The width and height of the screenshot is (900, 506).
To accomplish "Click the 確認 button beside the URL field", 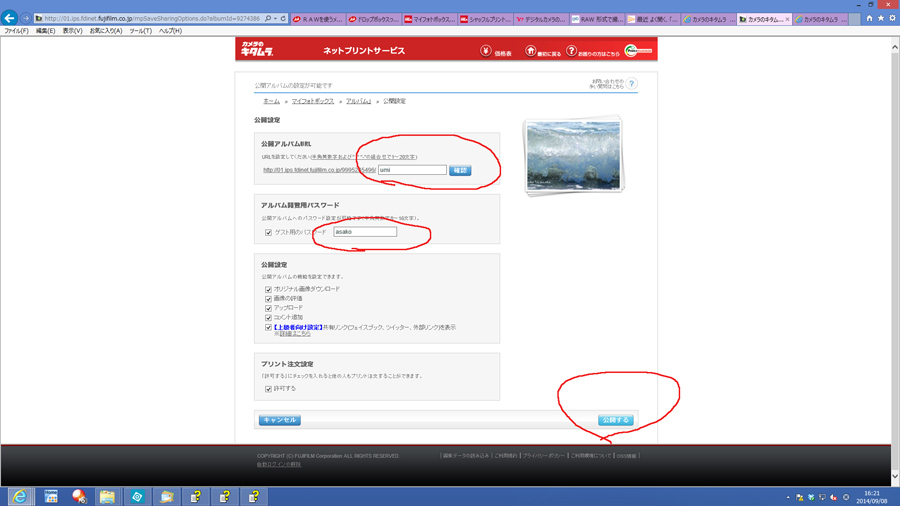I will coord(459,170).
